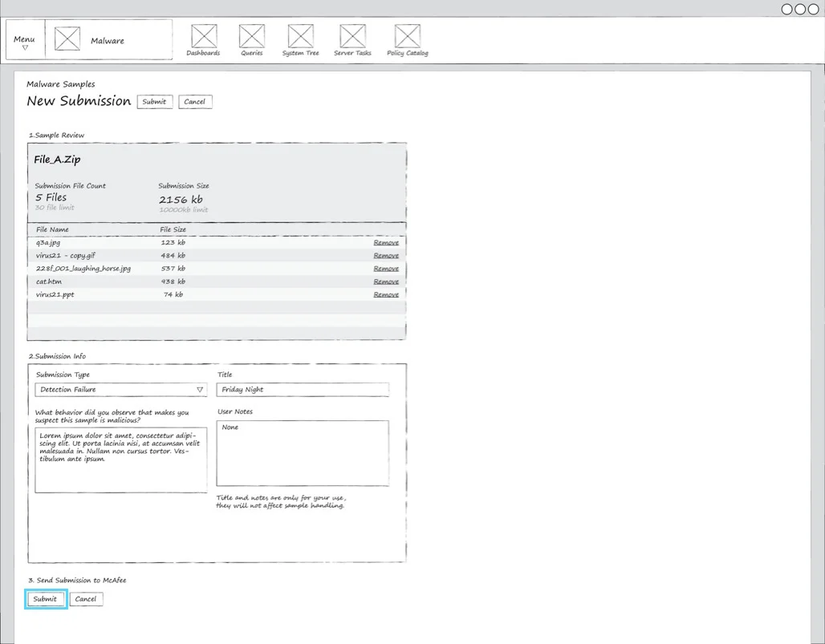Click the Malware Samples breadcrumb text
Viewport: 825px width, 644px height.
(61, 84)
